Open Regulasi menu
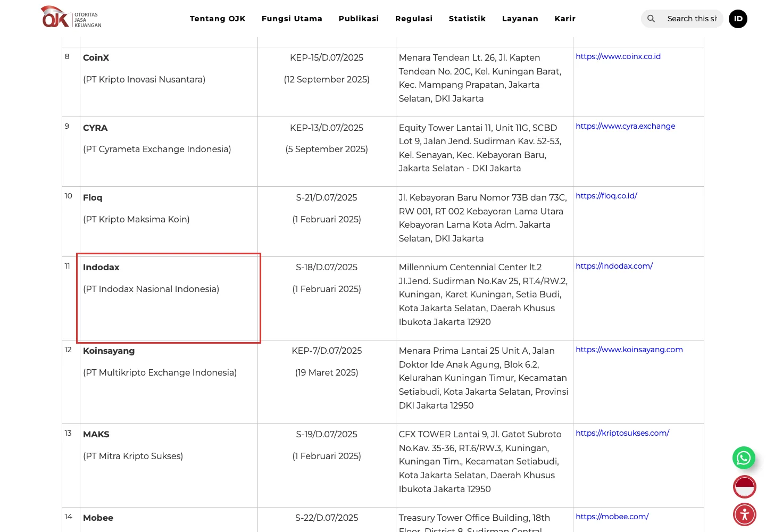The image size is (766, 532). point(414,19)
